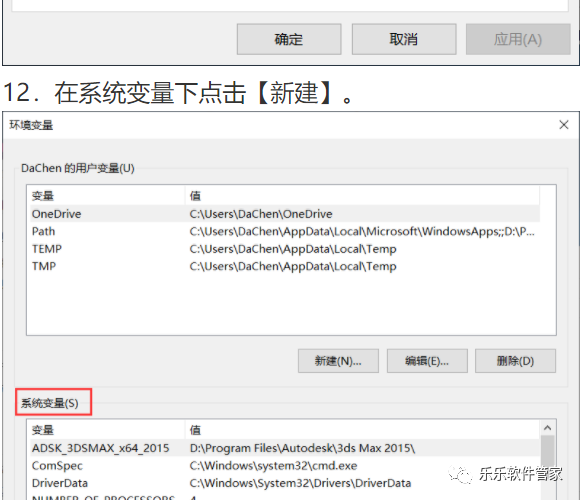Close the 环境变量 dialog
Screen dimensions: 581x500
tap(564, 125)
